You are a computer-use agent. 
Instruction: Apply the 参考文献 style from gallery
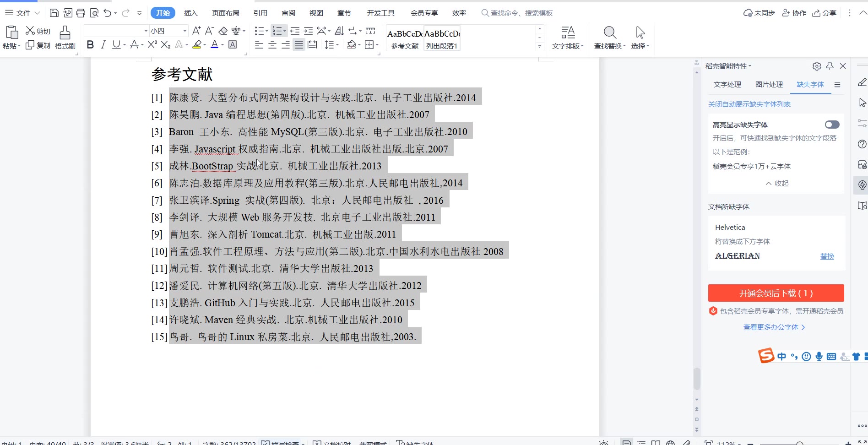click(405, 38)
